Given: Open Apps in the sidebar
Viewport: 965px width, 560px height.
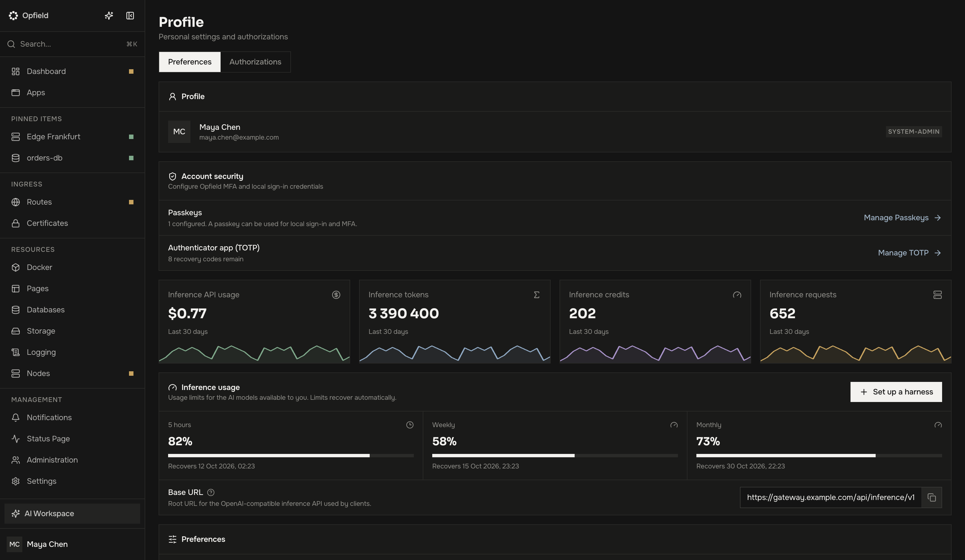Looking at the screenshot, I should coord(72,93).
